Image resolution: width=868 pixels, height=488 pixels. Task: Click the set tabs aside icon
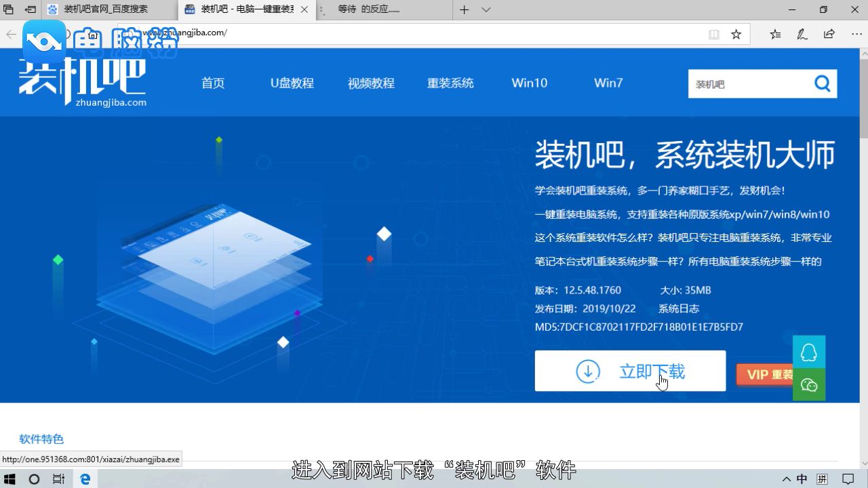31,9
